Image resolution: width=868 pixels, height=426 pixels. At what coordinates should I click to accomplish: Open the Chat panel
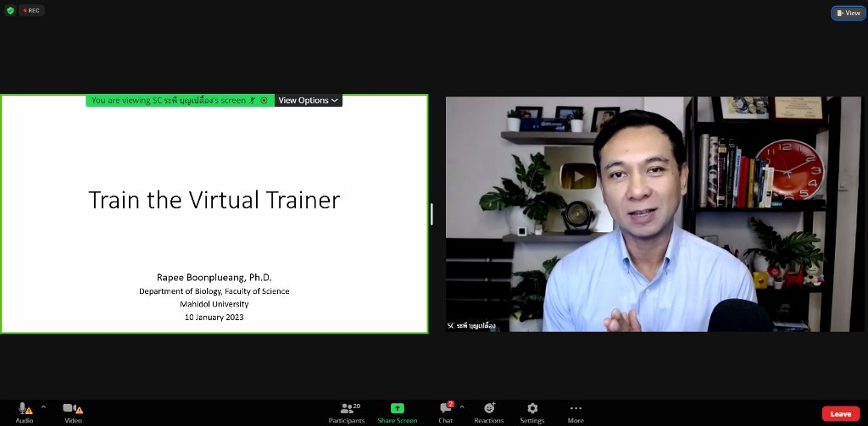click(445, 410)
